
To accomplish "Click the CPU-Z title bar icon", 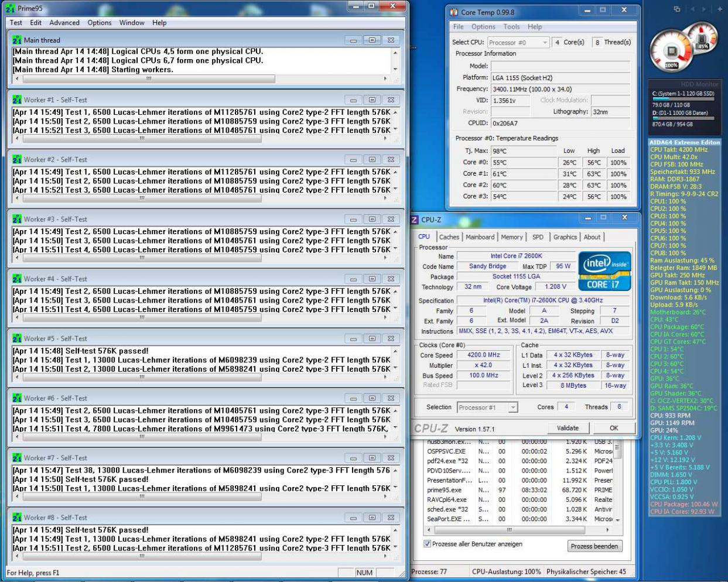I will 415,220.
